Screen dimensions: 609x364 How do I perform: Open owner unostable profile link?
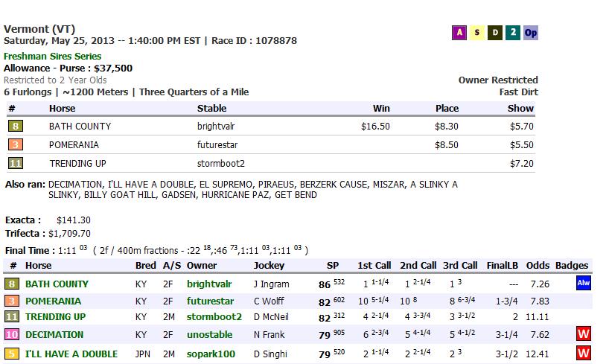pos(209,335)
